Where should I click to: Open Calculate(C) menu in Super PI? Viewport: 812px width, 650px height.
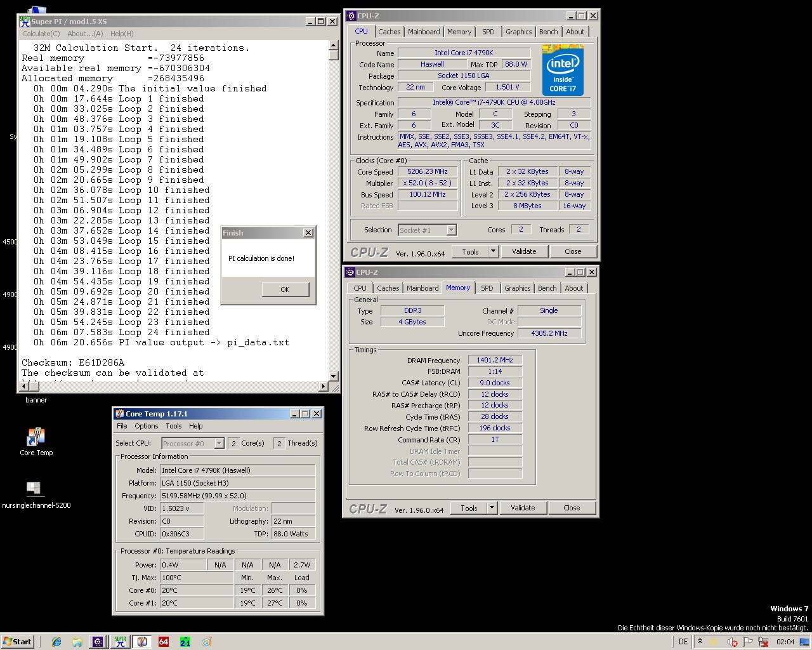tap(41, 34)
